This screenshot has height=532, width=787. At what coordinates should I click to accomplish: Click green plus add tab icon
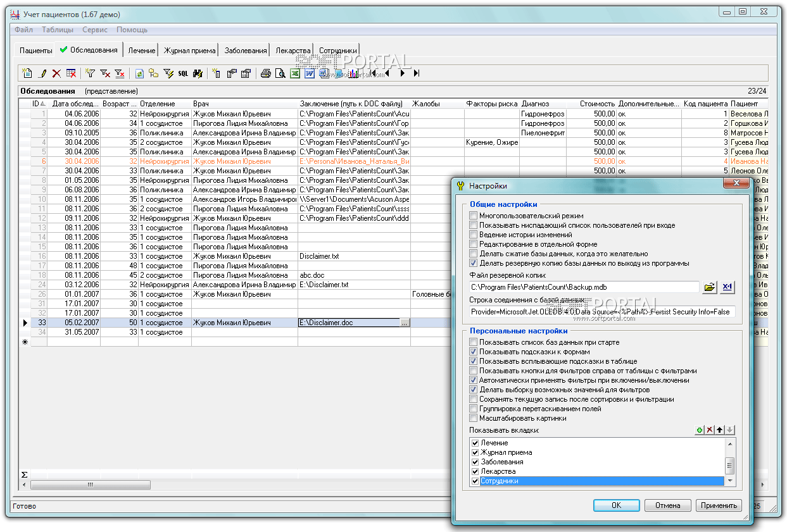[700, 430]
